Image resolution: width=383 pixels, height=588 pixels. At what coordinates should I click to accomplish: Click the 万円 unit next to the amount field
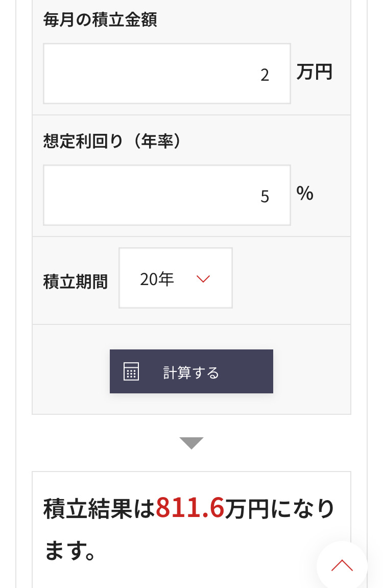point(314,73)
